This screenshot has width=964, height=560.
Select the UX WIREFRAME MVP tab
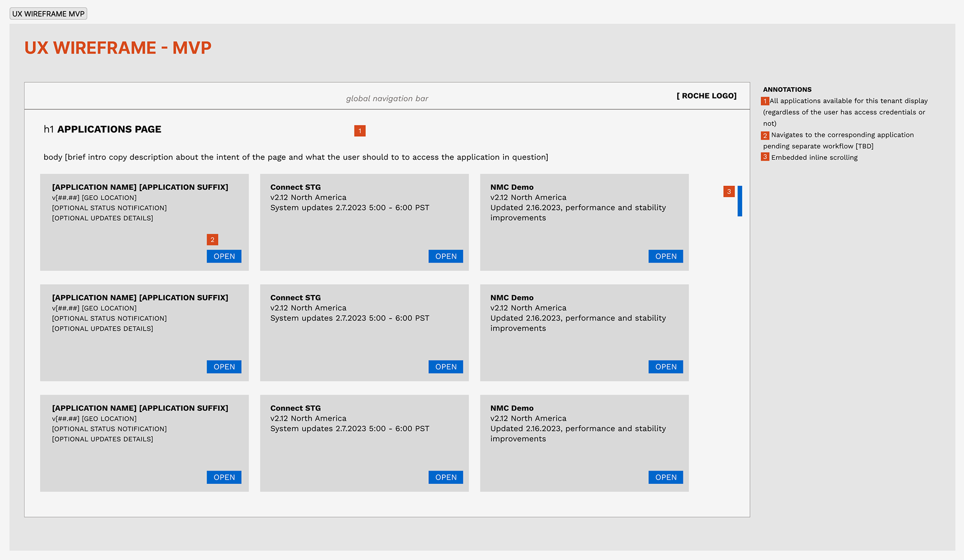tap(48, 14)
